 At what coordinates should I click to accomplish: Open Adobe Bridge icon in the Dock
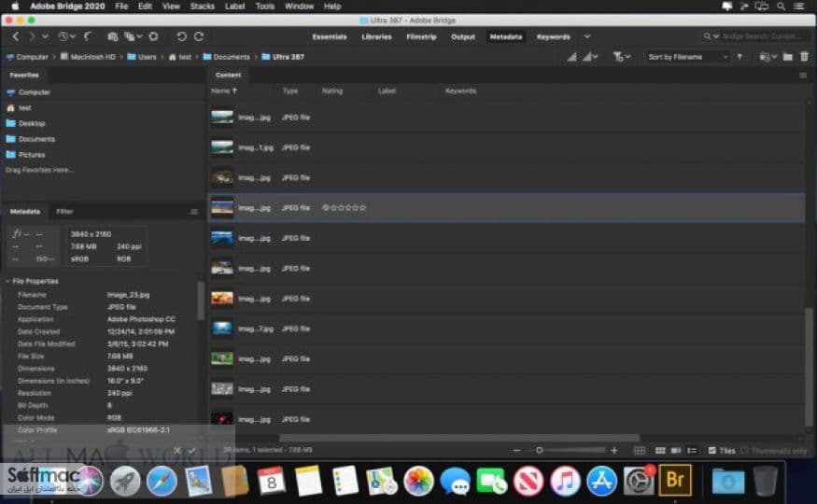tap(675, 480)
